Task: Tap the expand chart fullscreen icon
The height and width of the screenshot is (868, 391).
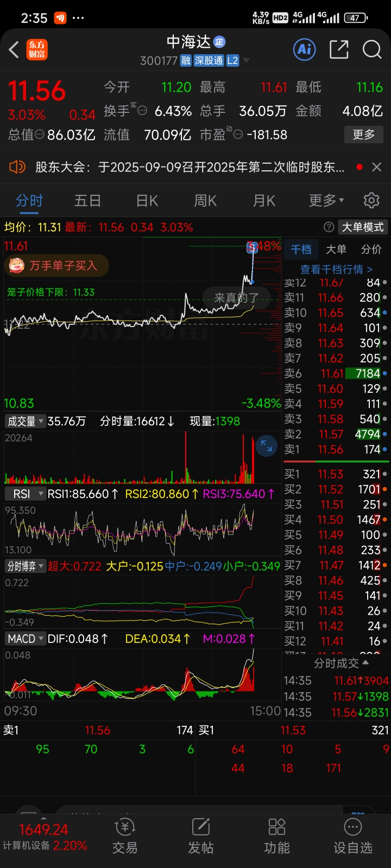Action: click(267, 446)
